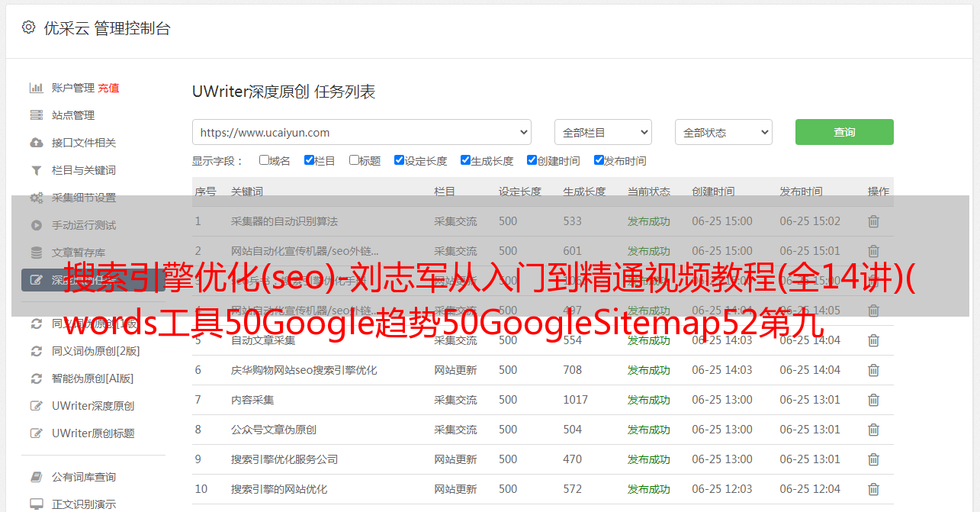Click the 当前状态 column header

coord(649,192)
